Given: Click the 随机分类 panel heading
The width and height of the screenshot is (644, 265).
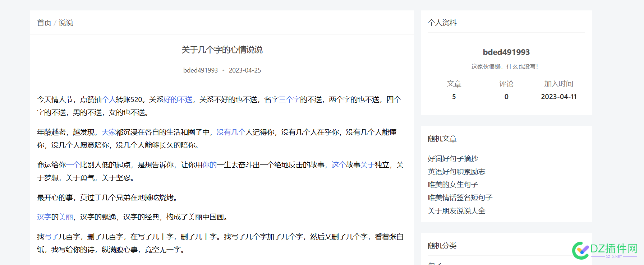Looking at the screenshot, I should [442, 246].
